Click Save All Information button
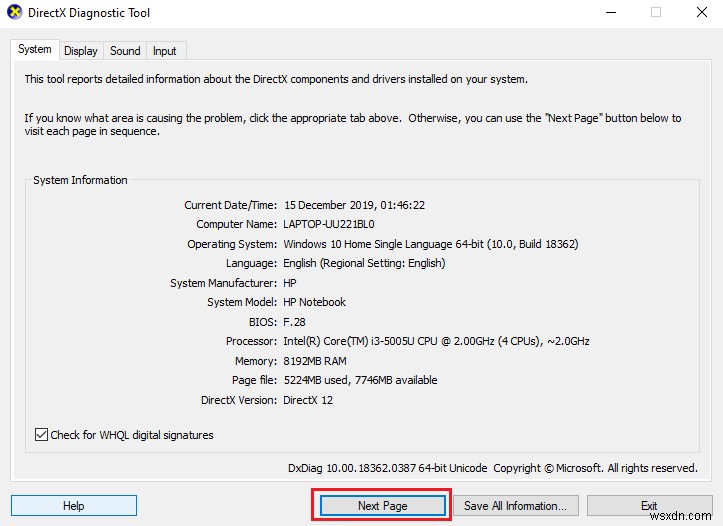Viewport: 723px width, 526px height. [516, 506]
